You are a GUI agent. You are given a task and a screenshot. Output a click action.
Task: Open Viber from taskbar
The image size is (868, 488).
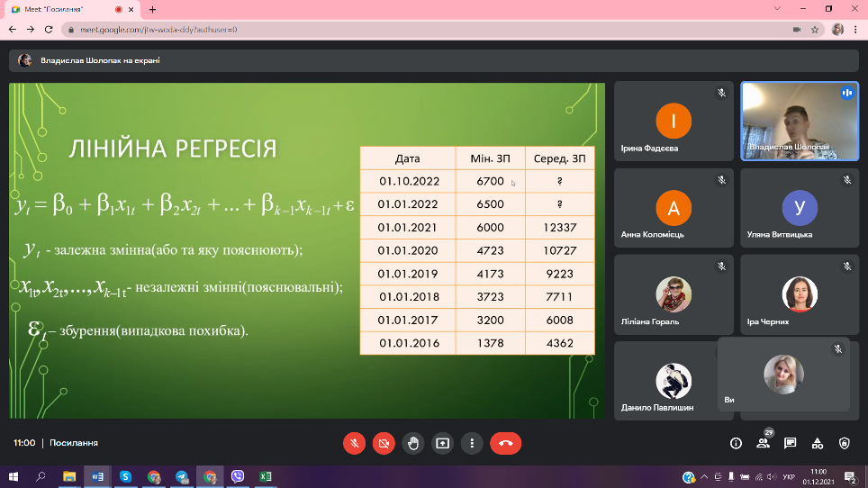(238, 476)
